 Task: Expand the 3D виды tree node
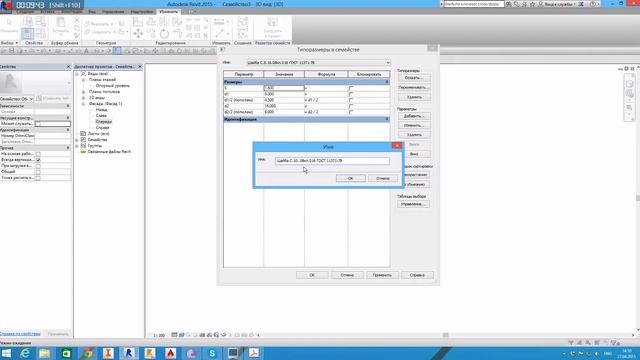click(x=84, y=98)
